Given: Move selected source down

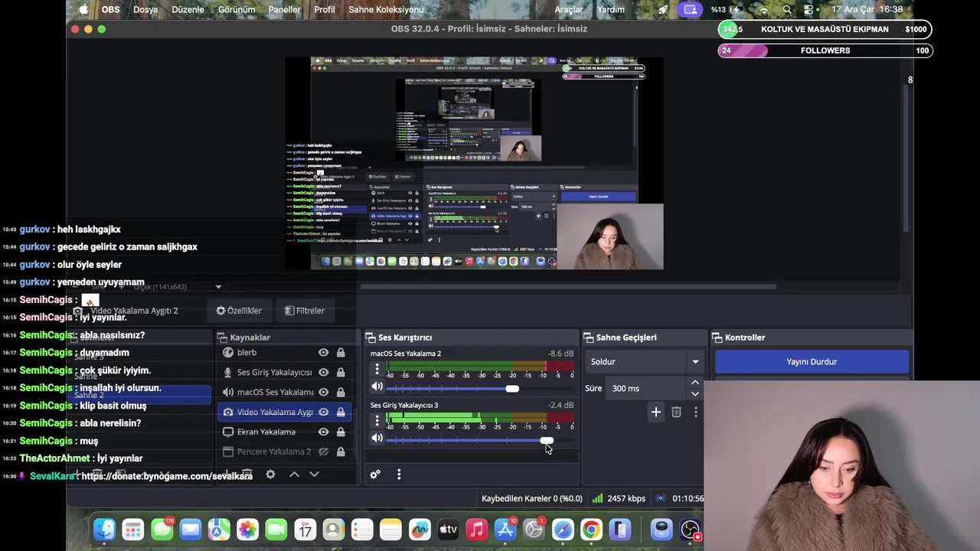Looking at the screenshot, I should pyautogui.click(x=314, y=474).
